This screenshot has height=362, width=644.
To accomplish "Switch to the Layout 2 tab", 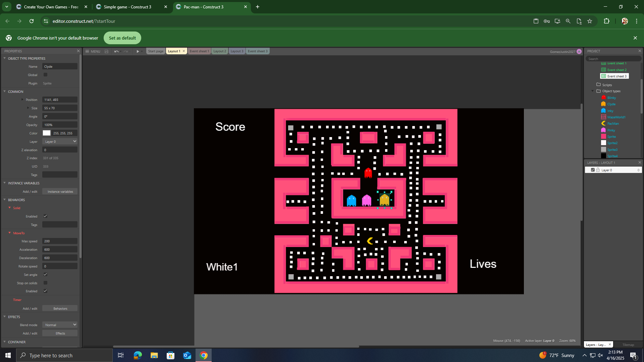I will (x=220, y=51).
